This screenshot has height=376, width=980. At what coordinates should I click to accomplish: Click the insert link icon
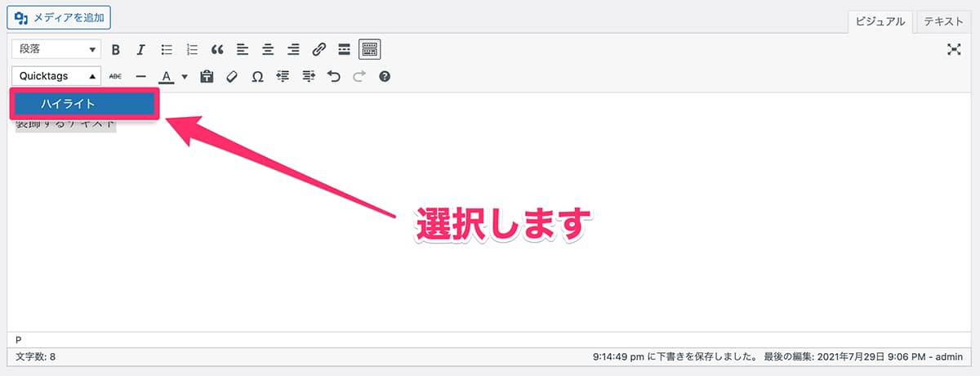pyautogui.click(x=319, y=50)
